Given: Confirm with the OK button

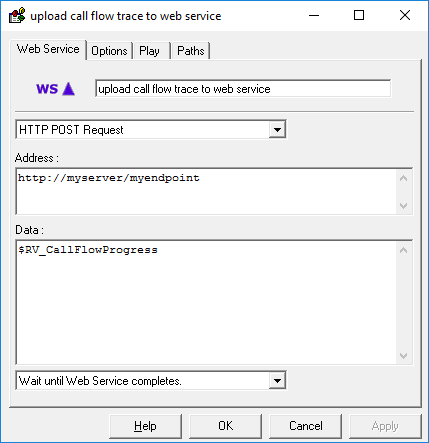Looking at the screenshot, I should 225,426.
